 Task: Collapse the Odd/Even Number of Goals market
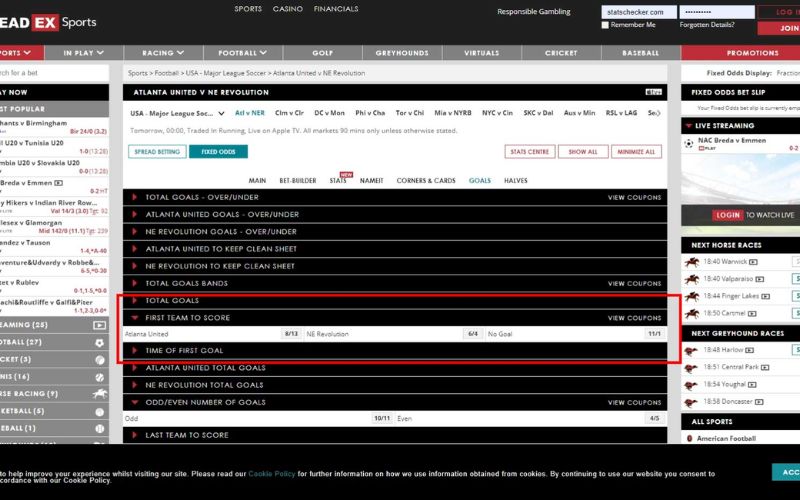tap(395, 403)
